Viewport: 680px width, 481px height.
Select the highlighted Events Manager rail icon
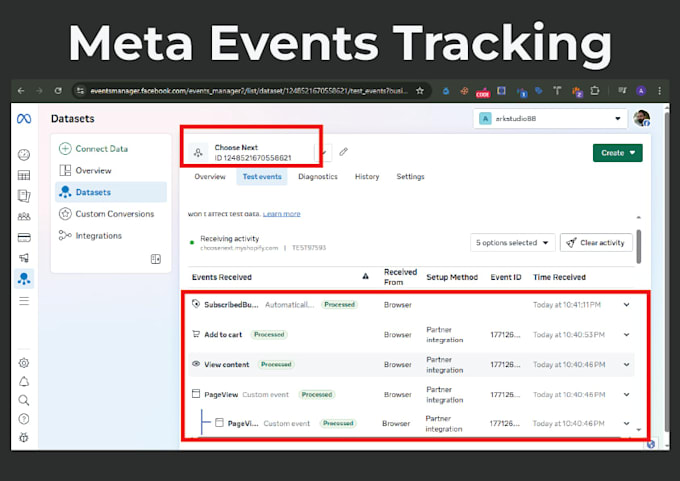[x=24, y=278]
